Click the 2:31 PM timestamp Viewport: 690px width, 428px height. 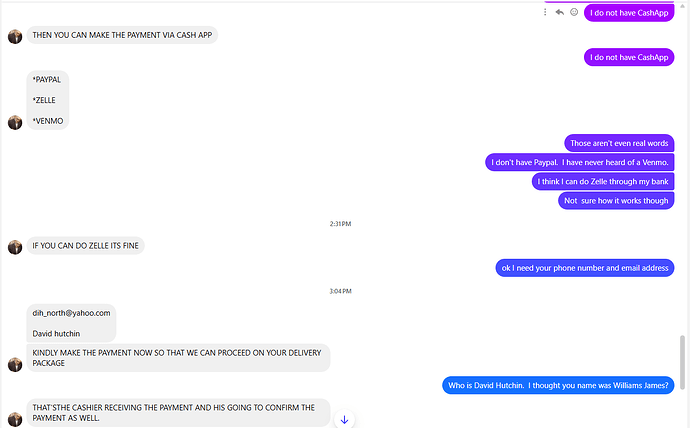(x=340, y=223)
